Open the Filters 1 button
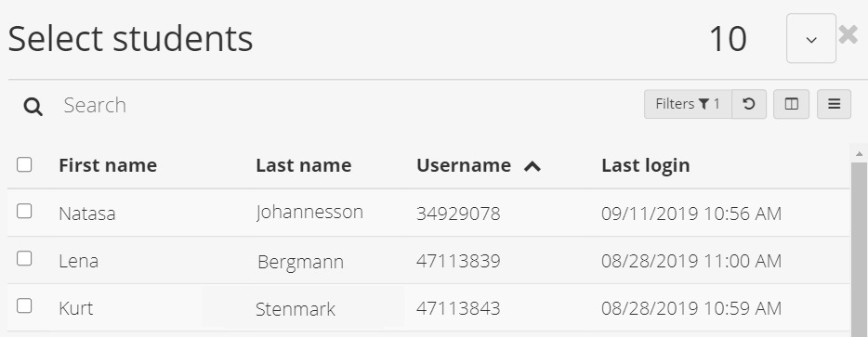Viewport: 868px width, 337px height. click(688, 104)
